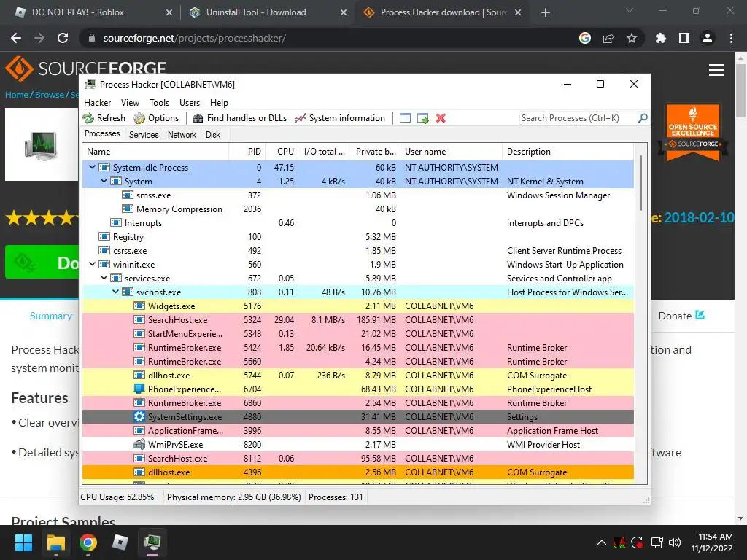Viewport: 747px width, 560px height.
Task: Click the red X terminate toolbar icon
Action: click(x=441, y=118)
